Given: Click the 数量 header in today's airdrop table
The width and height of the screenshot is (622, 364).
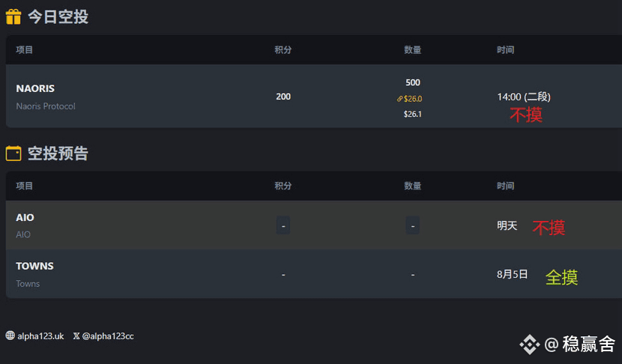Looking at the screenshot, I should click(413, 49).
